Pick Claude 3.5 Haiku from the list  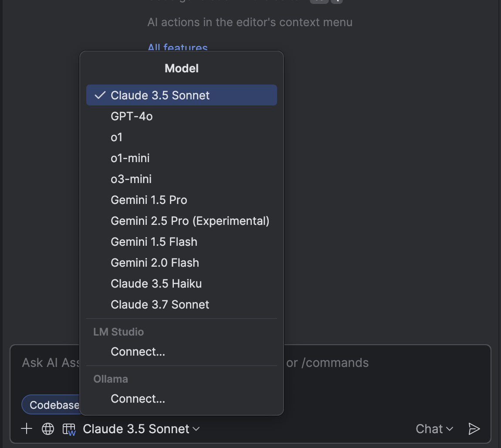(156, 284)
